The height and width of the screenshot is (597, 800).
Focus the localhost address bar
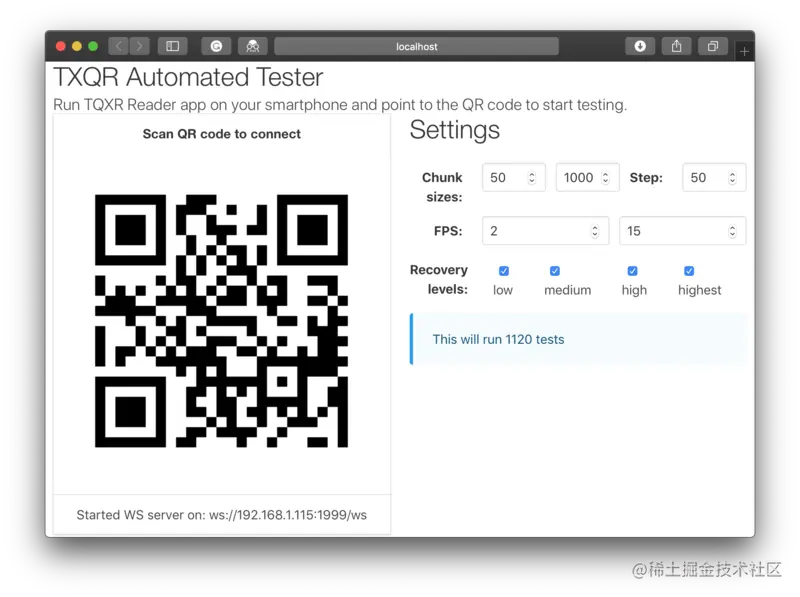[x=416, y=46]
